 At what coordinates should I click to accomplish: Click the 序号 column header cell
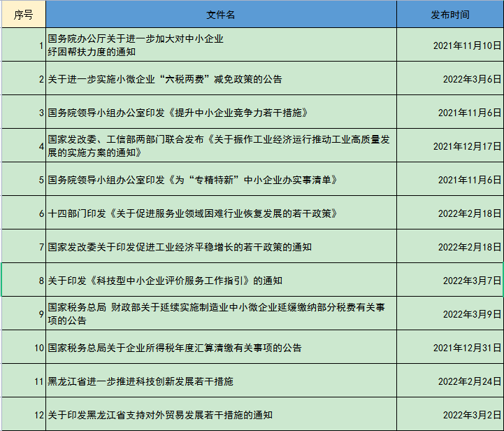click(23, 15)
